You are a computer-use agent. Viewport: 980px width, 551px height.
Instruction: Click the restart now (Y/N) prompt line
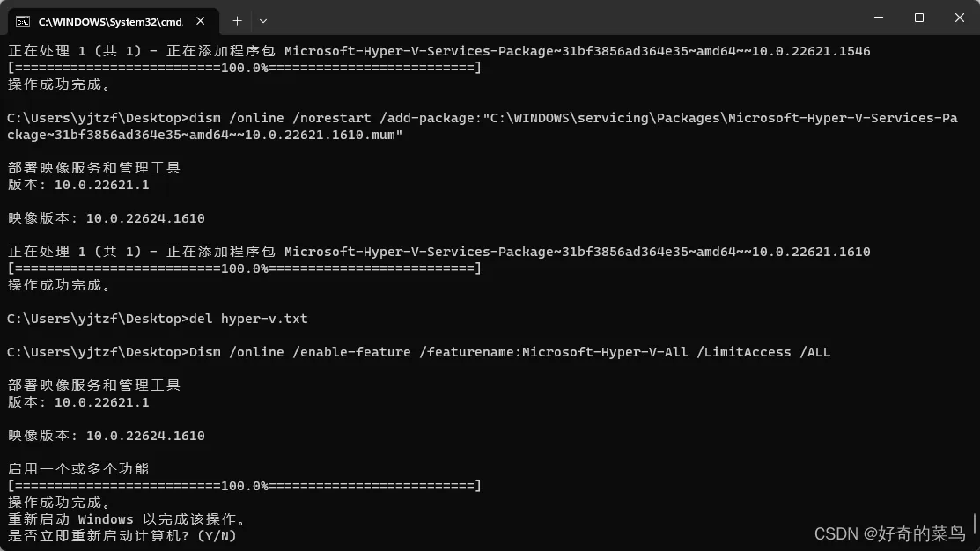coord(122,535)
